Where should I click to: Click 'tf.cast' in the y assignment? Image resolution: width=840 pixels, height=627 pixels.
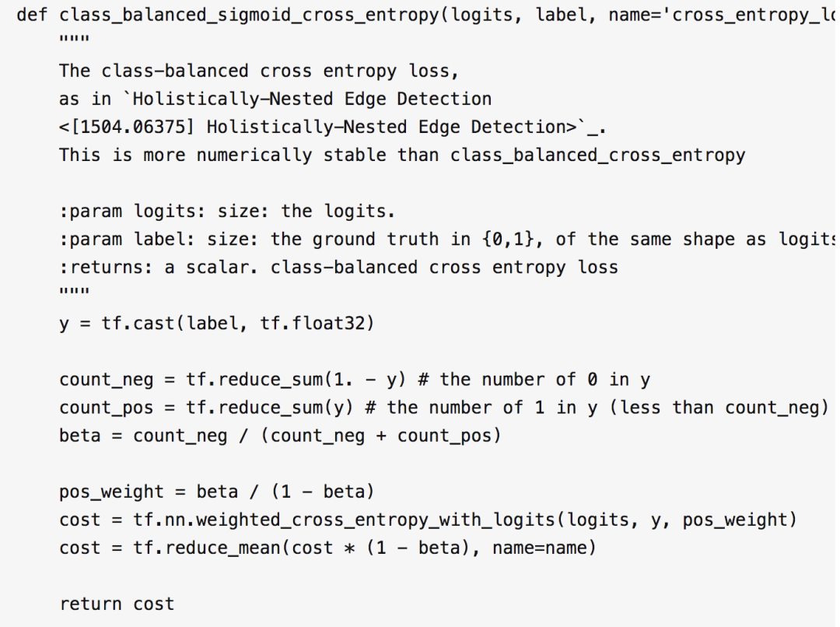point(138,323)
